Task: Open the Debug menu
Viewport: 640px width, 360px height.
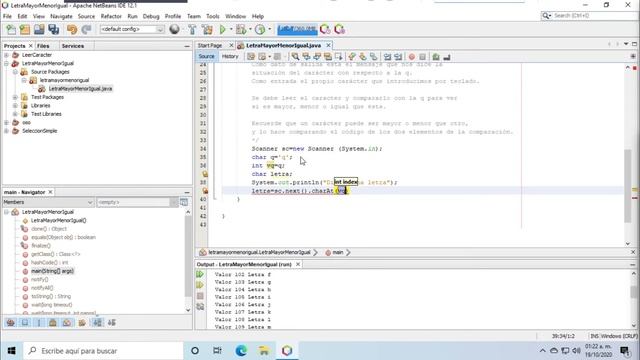Action: pos(151,16)
